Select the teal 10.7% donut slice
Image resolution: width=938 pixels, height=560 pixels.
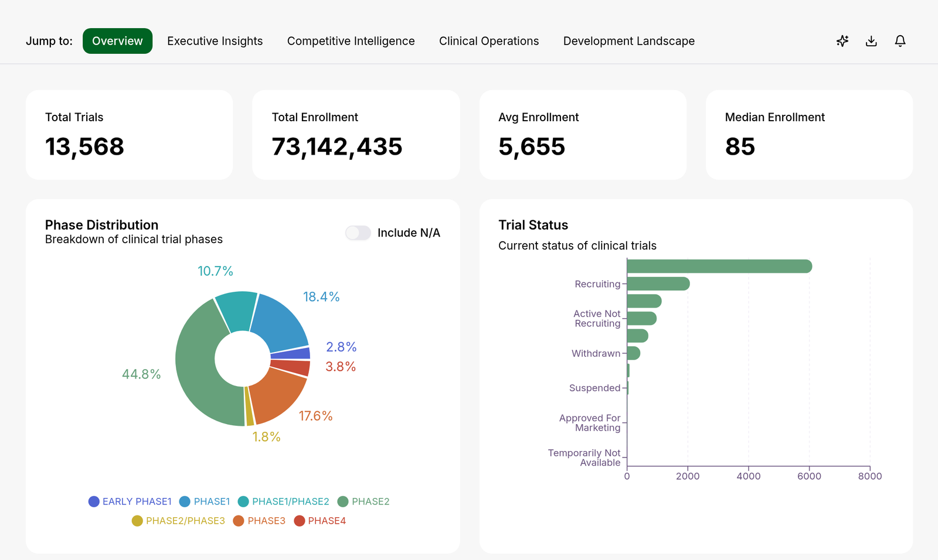pos(237,311)
